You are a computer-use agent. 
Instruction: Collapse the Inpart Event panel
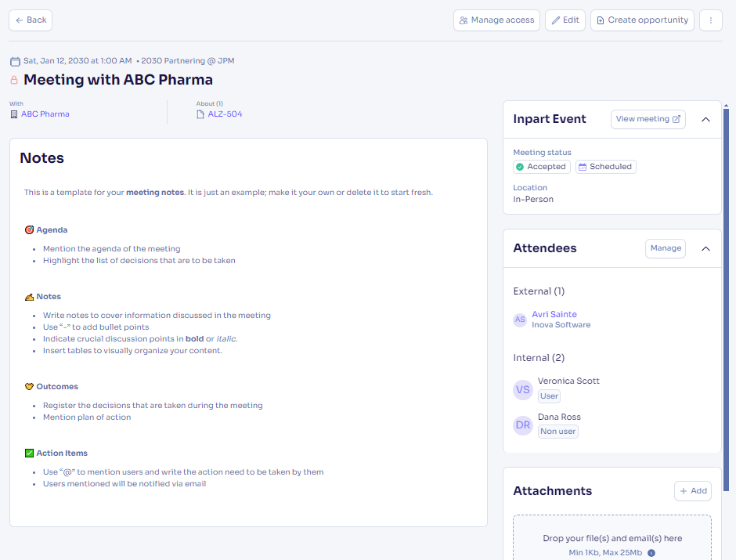point(705,120)
